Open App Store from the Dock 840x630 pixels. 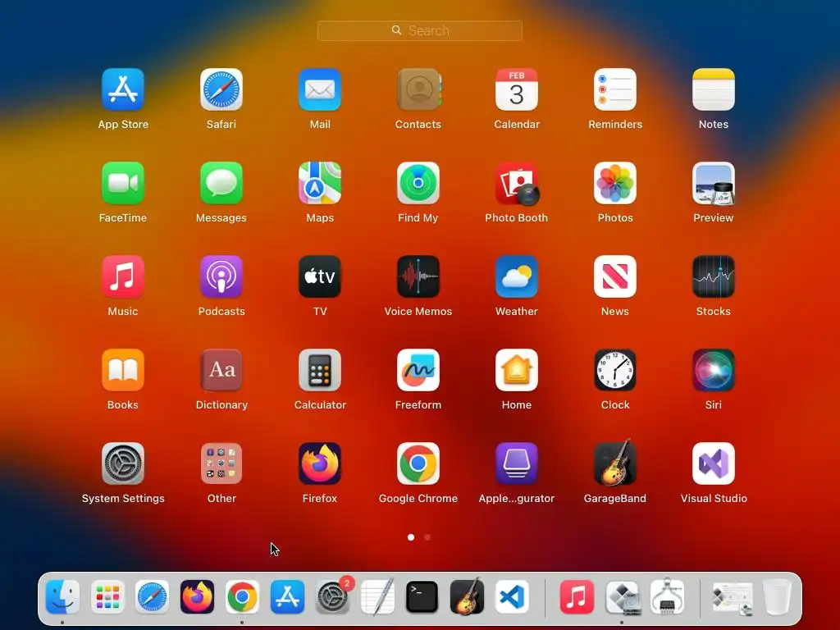coord(287,597)
